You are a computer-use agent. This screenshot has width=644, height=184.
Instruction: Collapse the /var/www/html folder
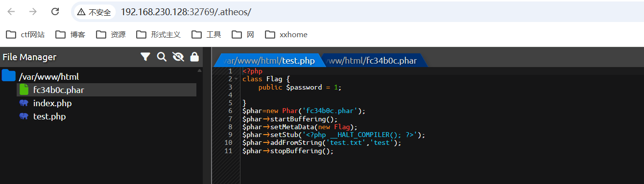coord(48,77)
